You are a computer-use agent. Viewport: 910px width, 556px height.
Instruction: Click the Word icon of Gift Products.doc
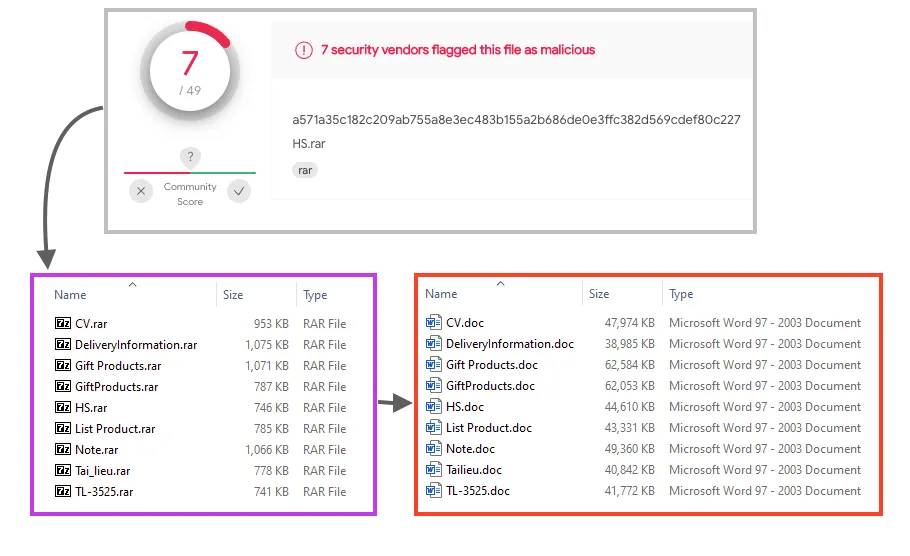click(x=434, y=364)
